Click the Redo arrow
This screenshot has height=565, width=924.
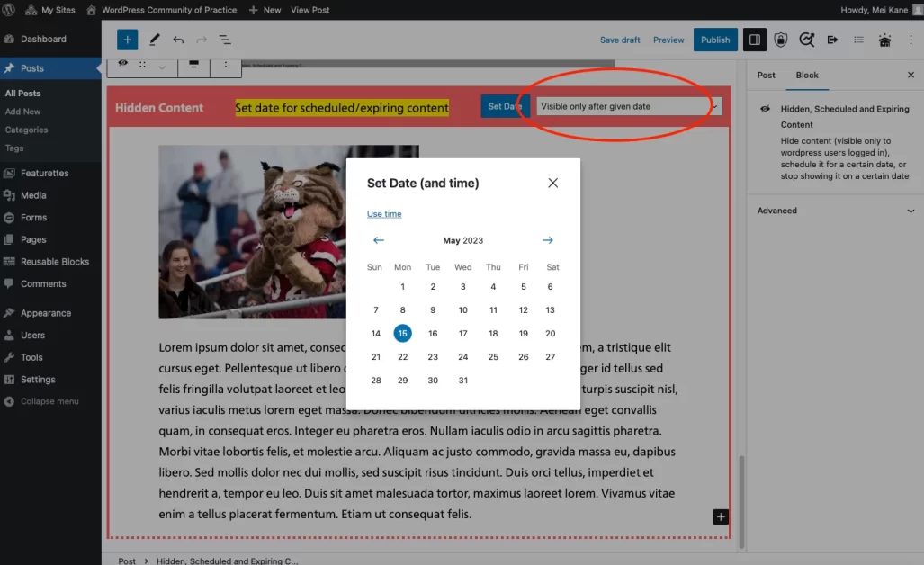pos(202,40)
